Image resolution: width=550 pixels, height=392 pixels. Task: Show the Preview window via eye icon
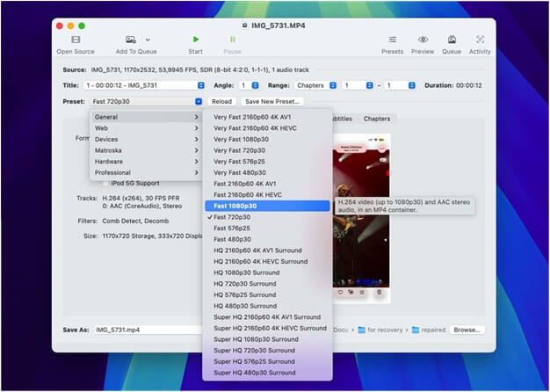pos(423,40)
